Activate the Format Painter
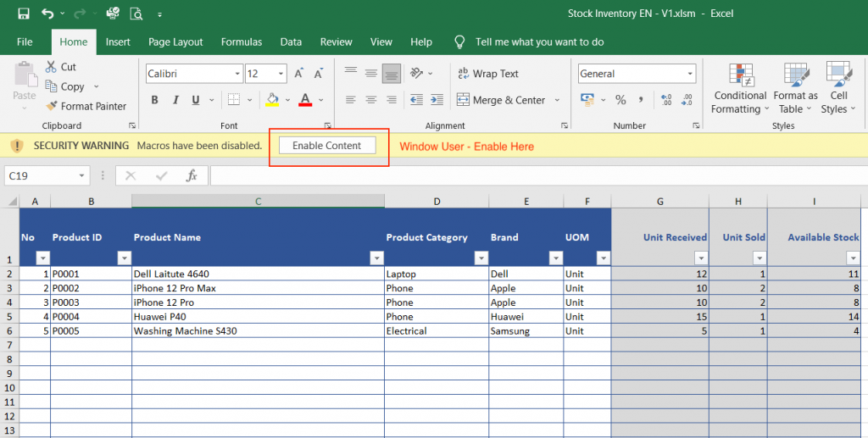Image resolution: width=868 pixels, height=438 pixels. click(x=86, y=106)
